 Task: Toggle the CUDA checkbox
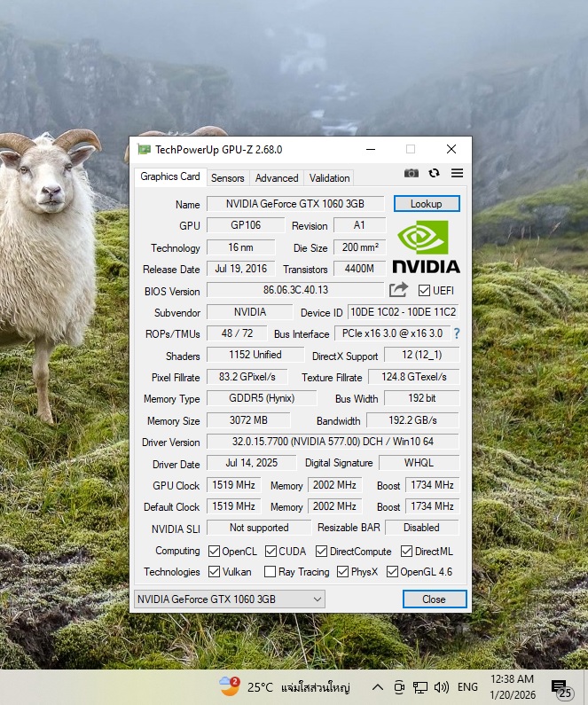pos(270,552)
